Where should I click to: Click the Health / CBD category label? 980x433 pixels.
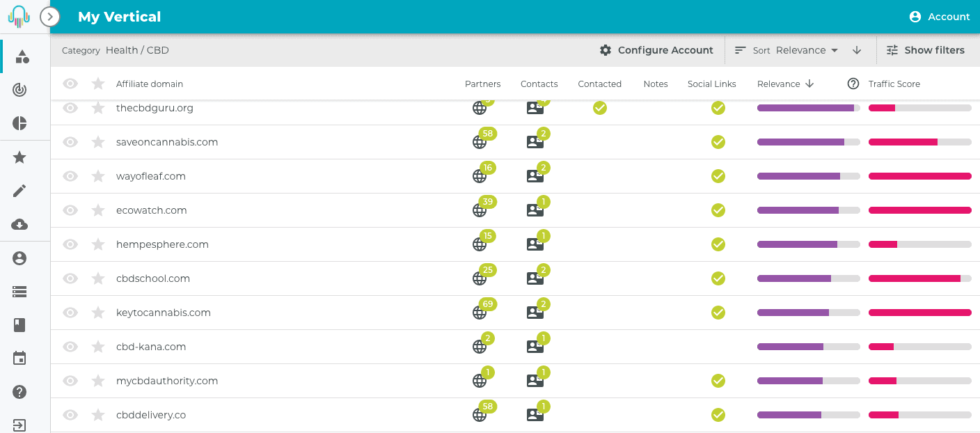[x=137, y=50]
